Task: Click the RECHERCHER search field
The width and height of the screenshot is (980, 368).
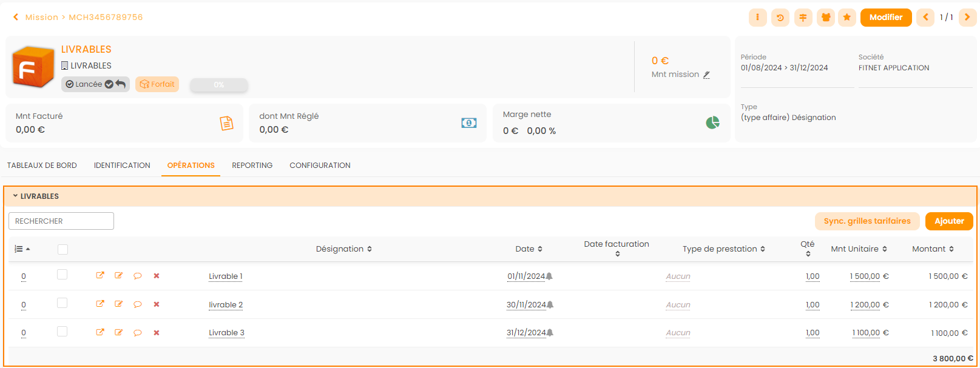Action: tap(61, 221)
